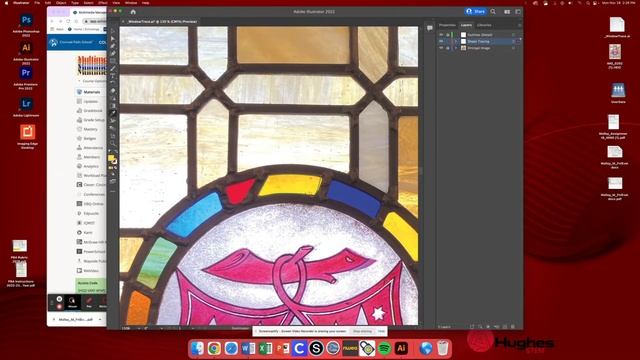The width and height of the screenshot is (640, 360).
Task: Click target circle of Shape Tracing layer
Action: [x=513, y=42]
